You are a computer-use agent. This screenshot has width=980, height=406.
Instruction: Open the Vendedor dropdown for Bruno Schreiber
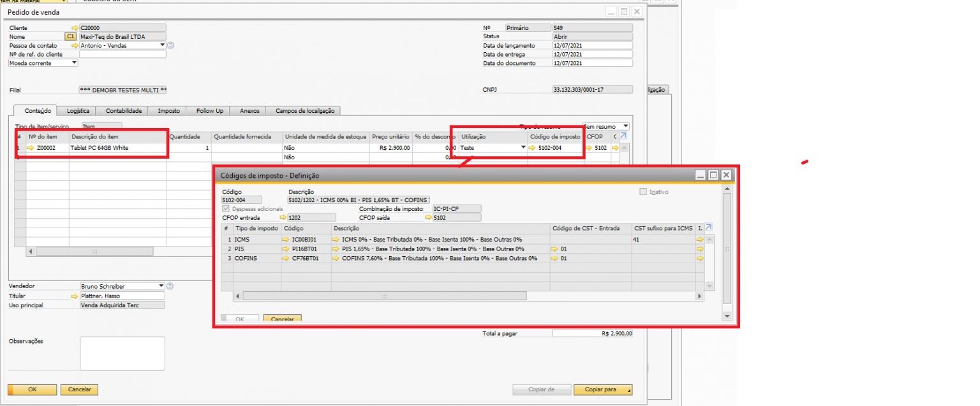pos(161,286)
